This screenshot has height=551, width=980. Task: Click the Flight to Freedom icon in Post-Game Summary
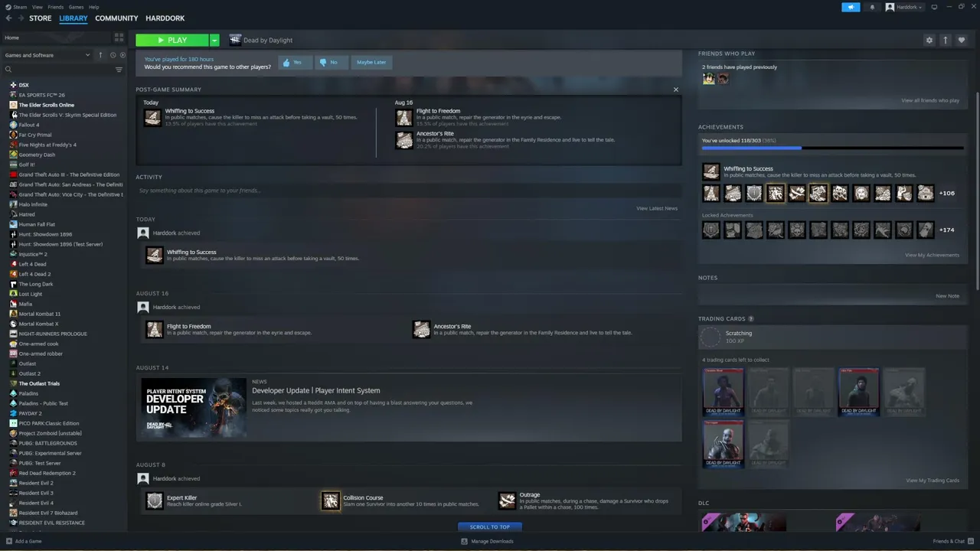coord(403,117)
